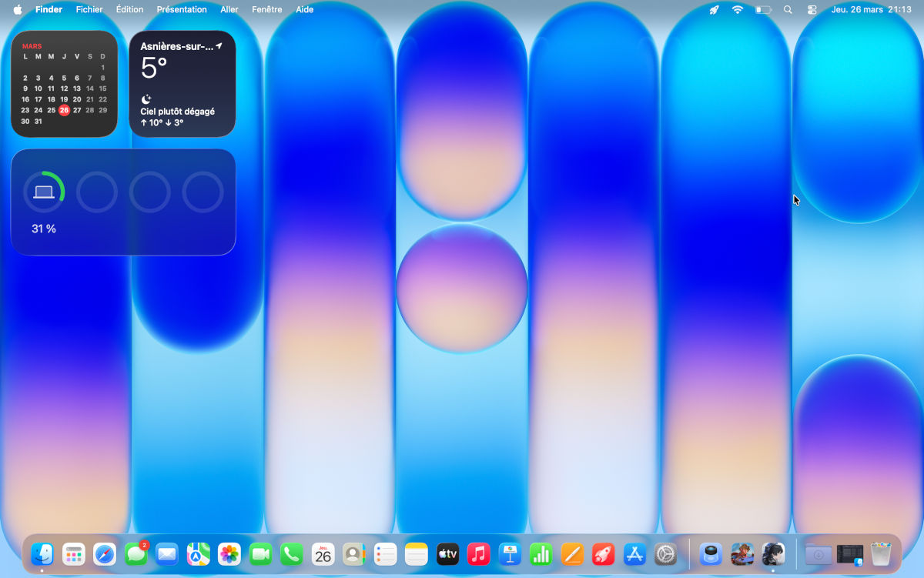Open Launchpad from the Dock

73,554
